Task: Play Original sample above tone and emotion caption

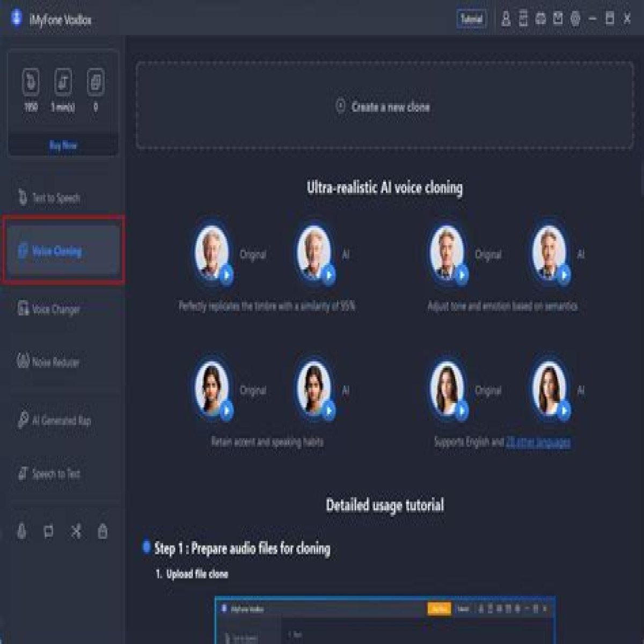Action: [461, 275]
